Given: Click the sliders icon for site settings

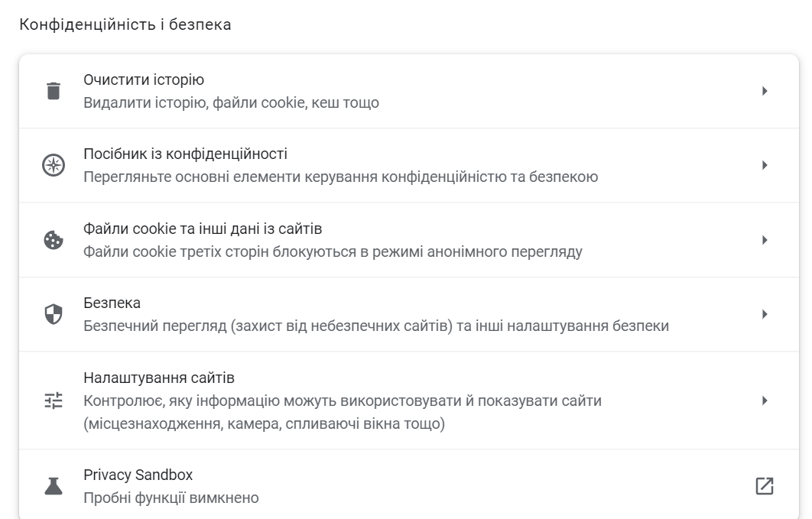Looking at the screenshot, I should point(54,401).
